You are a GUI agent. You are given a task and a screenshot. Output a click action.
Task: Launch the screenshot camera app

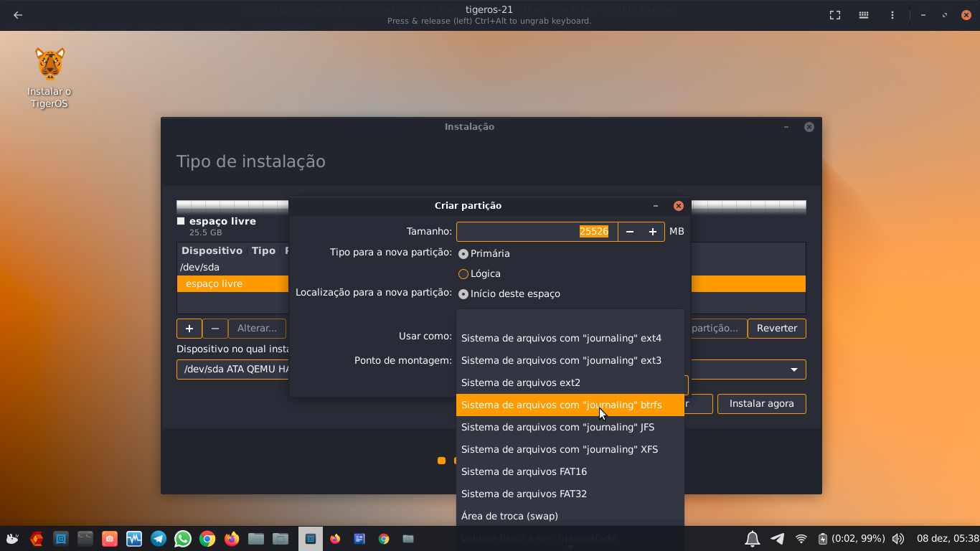point(110,539)
